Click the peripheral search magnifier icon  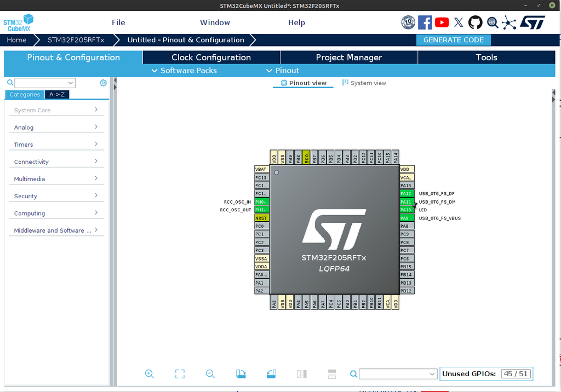(10, 83)
